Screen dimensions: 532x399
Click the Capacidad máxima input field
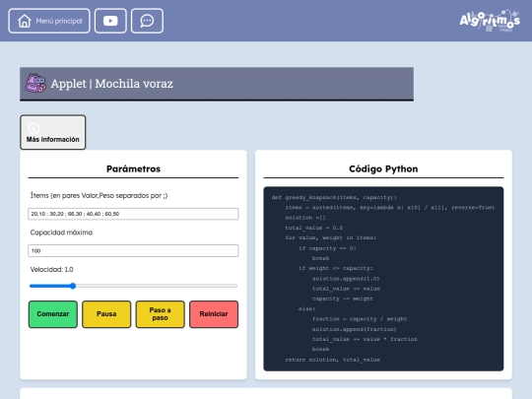[x=133, y=251]
